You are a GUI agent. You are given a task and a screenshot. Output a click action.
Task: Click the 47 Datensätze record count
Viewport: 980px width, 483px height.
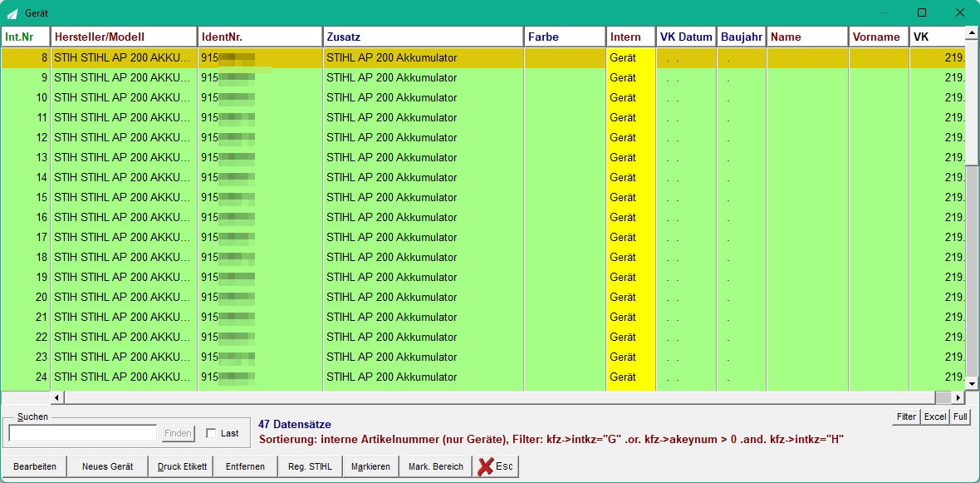click(294, 425)
